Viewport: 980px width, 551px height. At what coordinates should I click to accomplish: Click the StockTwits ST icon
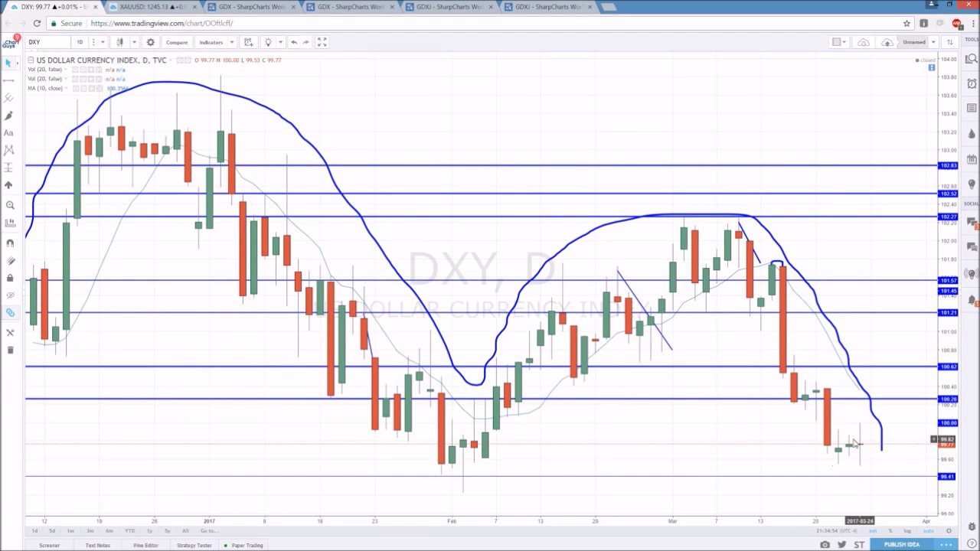(859, 545)
